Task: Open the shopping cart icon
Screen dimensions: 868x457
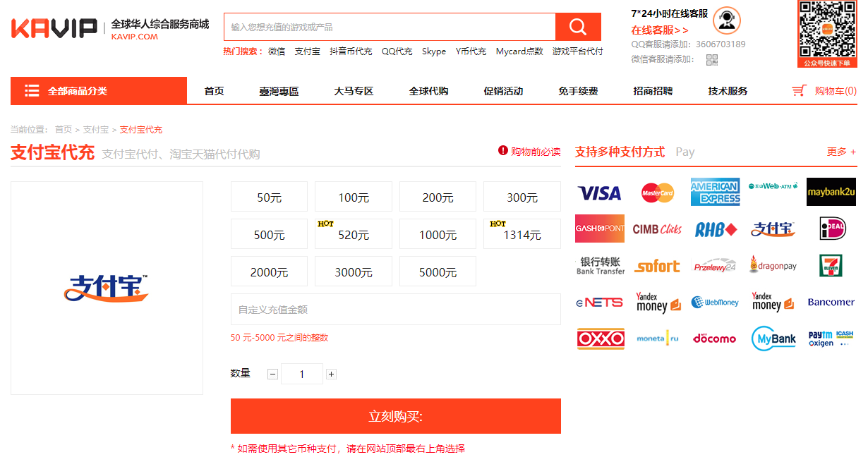Action: pos(799,91)
